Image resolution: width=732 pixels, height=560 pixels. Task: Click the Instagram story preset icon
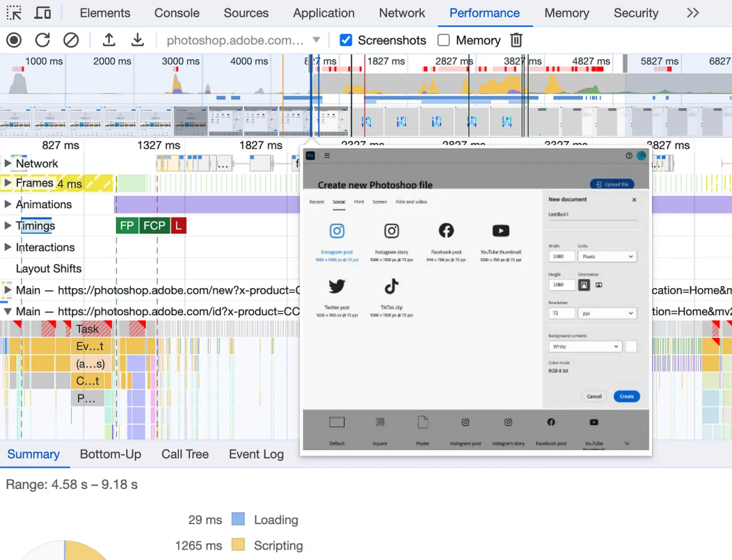point(391,231)
